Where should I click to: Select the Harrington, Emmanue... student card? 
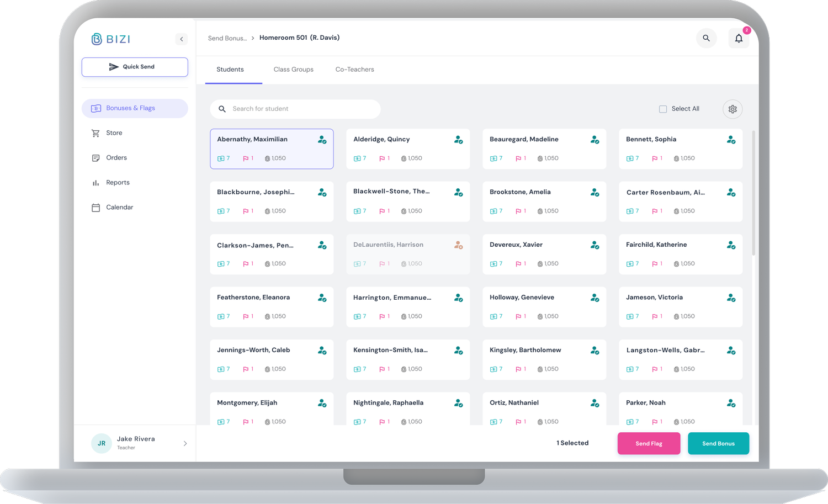point(408,307)
